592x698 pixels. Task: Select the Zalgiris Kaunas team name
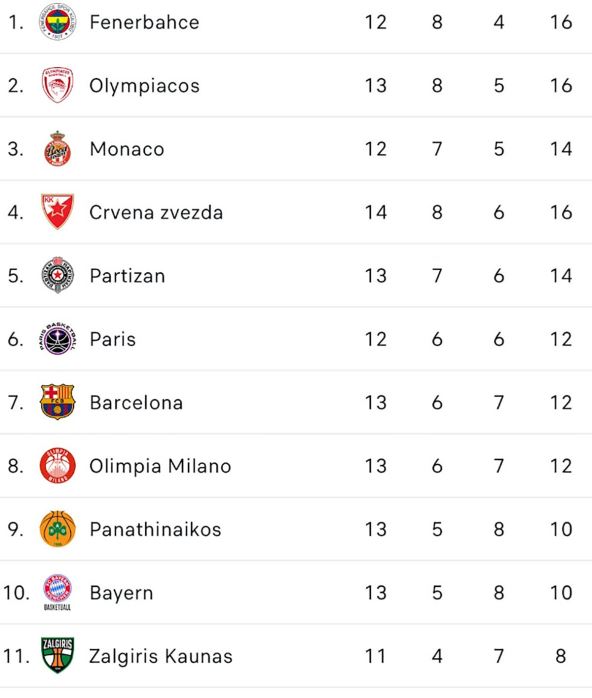tap(161, 657)
